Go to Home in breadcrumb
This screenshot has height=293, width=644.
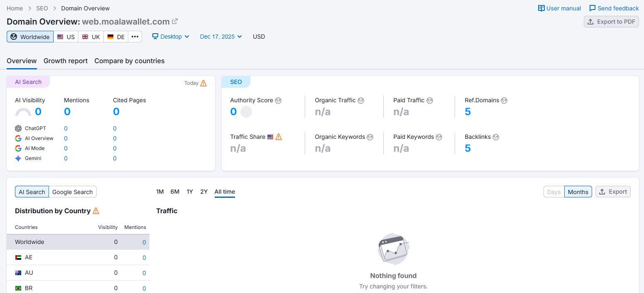[15, 8]
